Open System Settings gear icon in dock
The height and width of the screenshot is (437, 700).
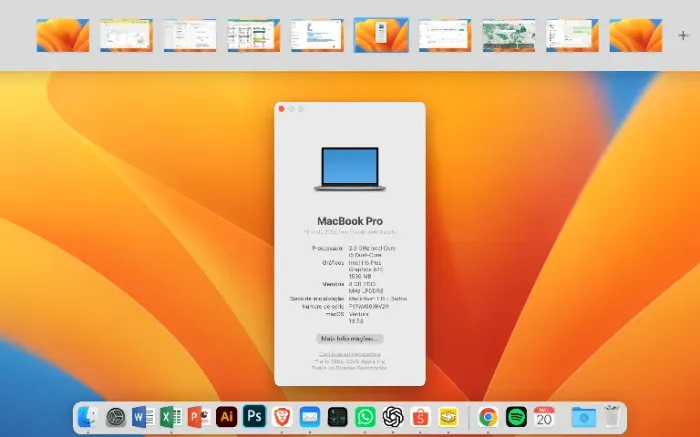coord(116,417)
